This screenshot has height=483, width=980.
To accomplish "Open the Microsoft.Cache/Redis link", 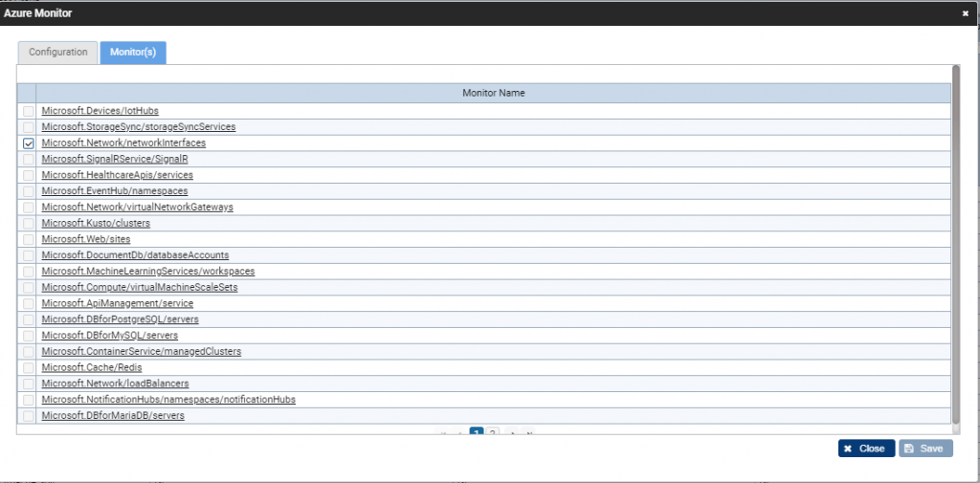I will [x=92, y=367].
